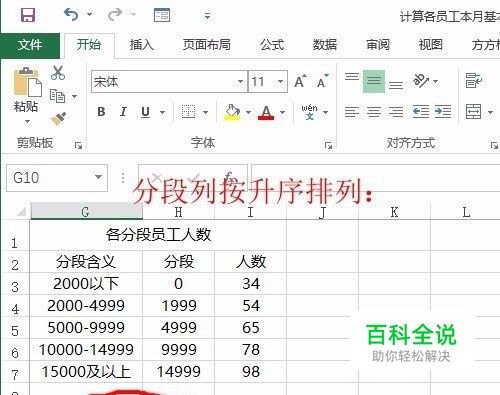Switch to the 公式 Formulas tab

pyautogui.click(x=272, y=45)
